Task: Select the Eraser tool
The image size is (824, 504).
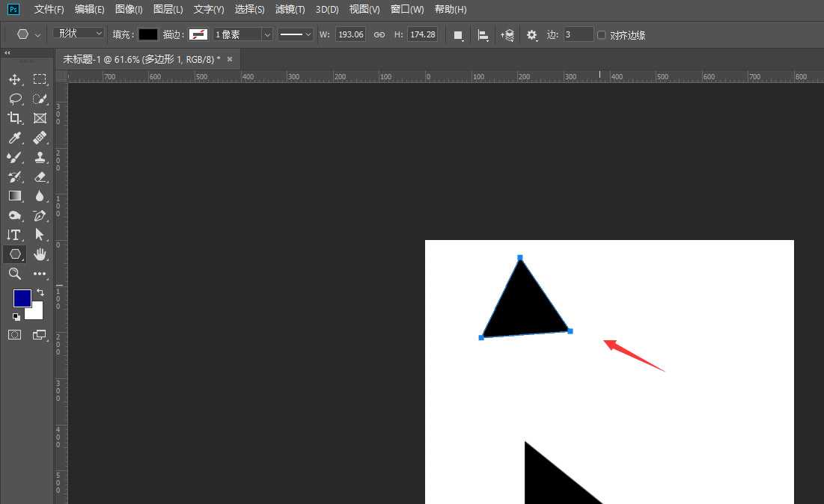Action: coord(40,176)
